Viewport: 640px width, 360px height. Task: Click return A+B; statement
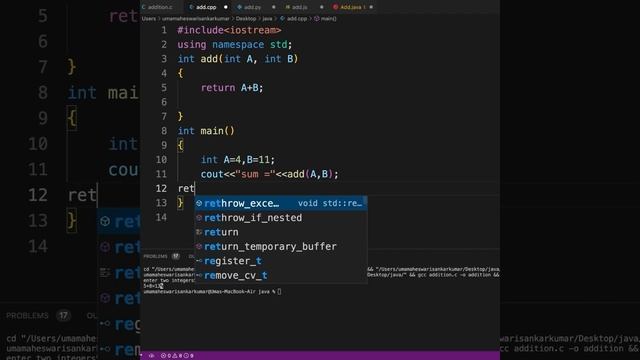click(232, 88)
